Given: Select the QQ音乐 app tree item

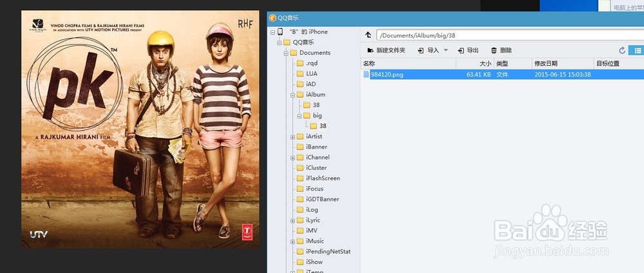Looking at the screenshot, I should coord(303,42).
